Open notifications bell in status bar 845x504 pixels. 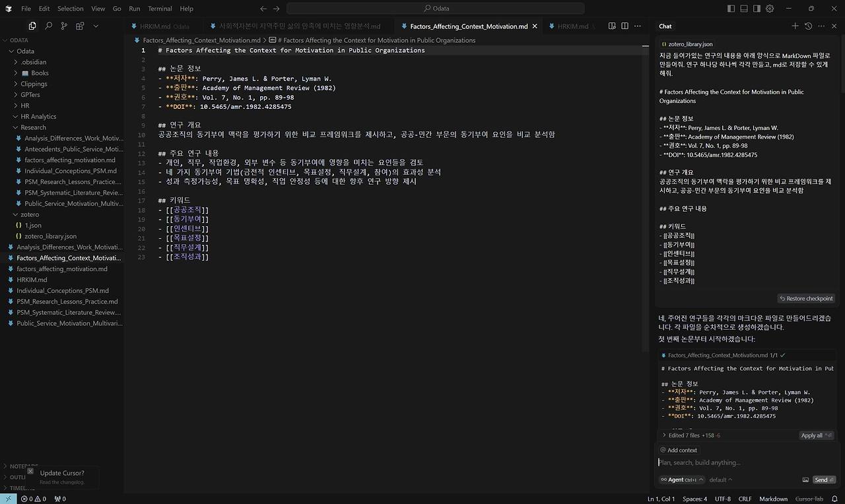point(834,499)
